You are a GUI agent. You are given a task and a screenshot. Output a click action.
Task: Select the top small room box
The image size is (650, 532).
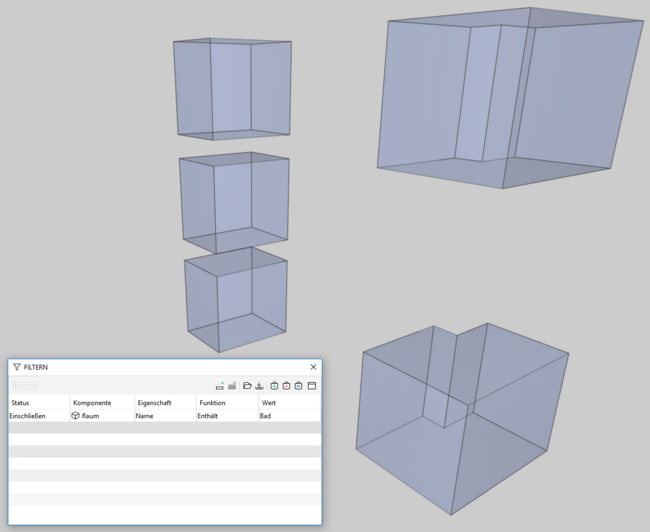232,89
